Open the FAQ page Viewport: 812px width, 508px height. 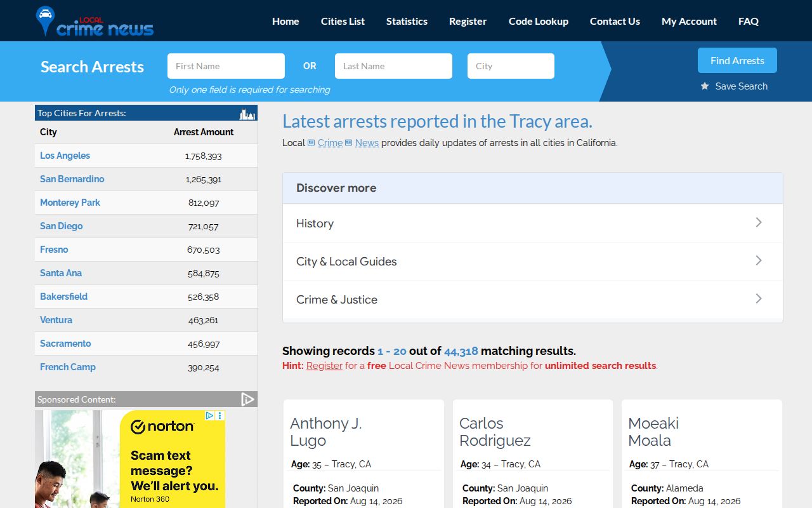pos(749,21)
